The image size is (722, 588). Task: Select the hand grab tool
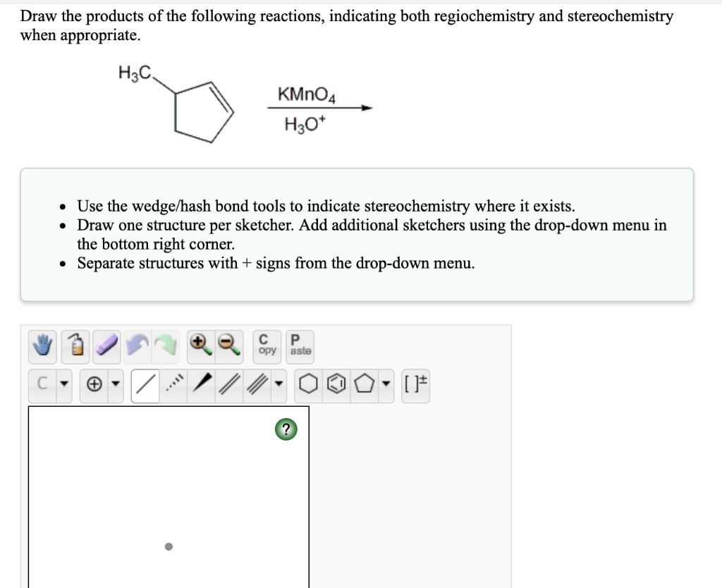[42, 345]
